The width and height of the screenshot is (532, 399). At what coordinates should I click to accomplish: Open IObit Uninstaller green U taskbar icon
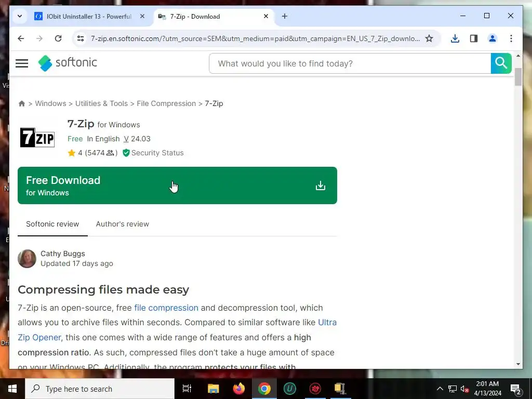(290, 389)
